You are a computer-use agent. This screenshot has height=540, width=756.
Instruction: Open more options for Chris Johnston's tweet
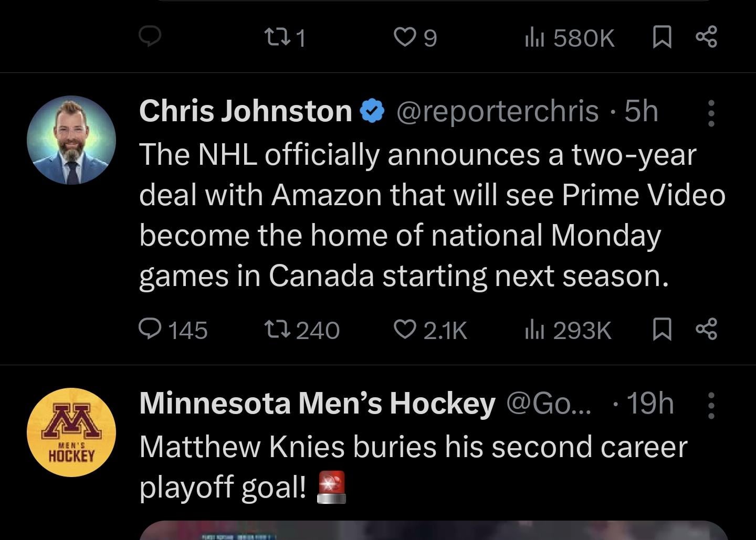point(711,113)
